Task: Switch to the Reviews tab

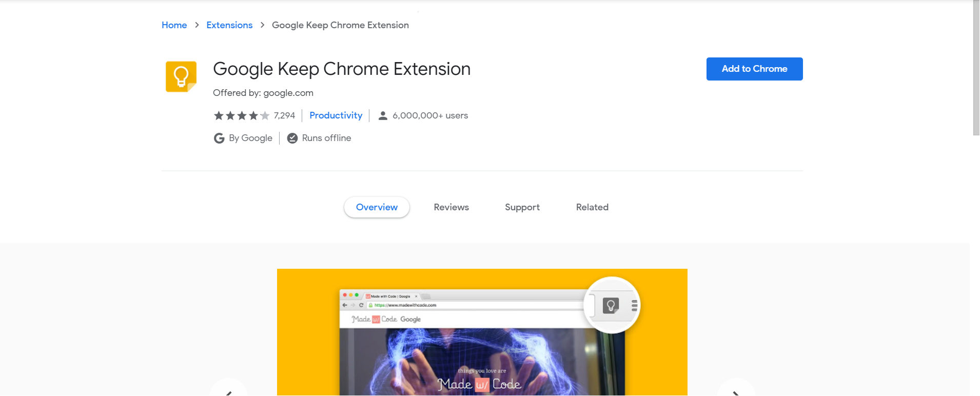Action: tap(452, 207)
